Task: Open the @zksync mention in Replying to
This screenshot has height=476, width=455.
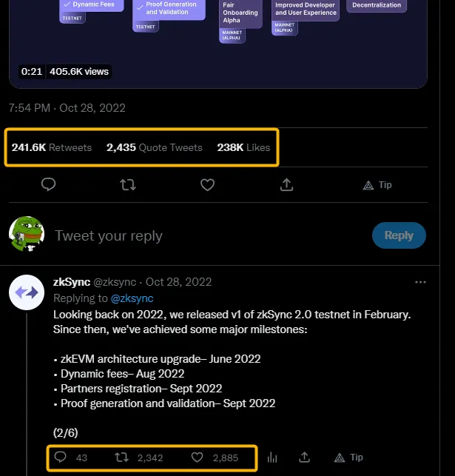Action: (132, 298)
